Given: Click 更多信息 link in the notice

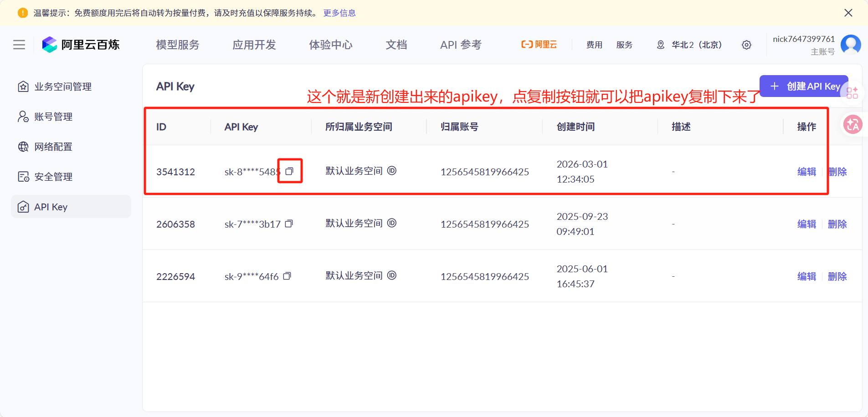Looking at the screenshot, I should [x=339, y=13].
